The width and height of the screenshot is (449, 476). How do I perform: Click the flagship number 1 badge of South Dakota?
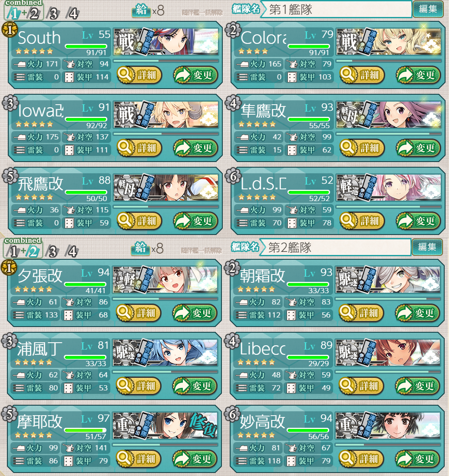(x=10, y=30)
